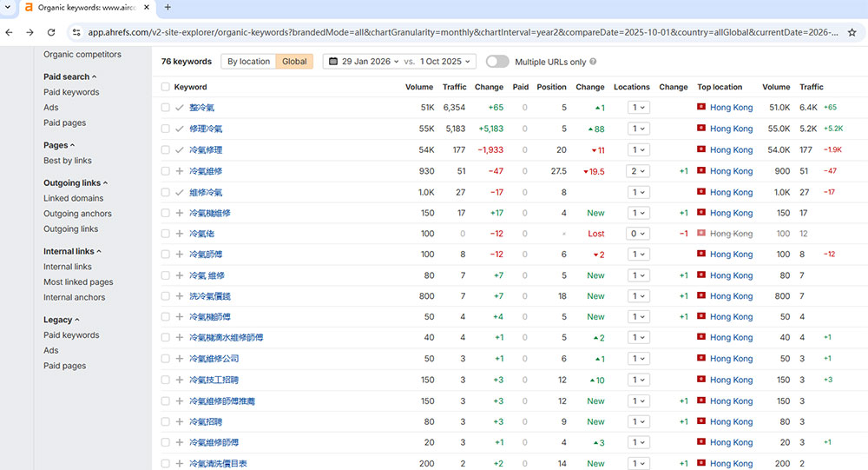Image resolution: width=868 pixels, height=470 pixels.
Task: Tick the checkbox for keyword 修理冷氣
Action: click(166, 129)
